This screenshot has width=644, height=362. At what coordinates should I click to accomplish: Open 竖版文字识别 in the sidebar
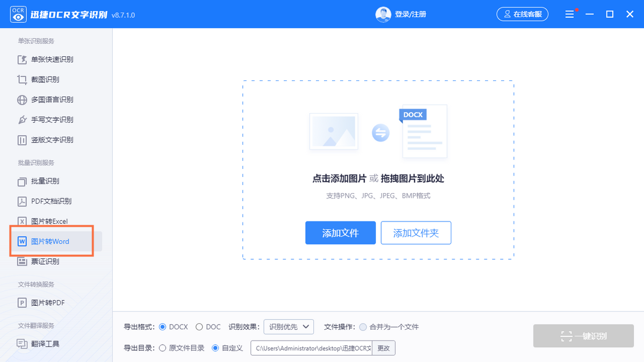tap(52, 140)
